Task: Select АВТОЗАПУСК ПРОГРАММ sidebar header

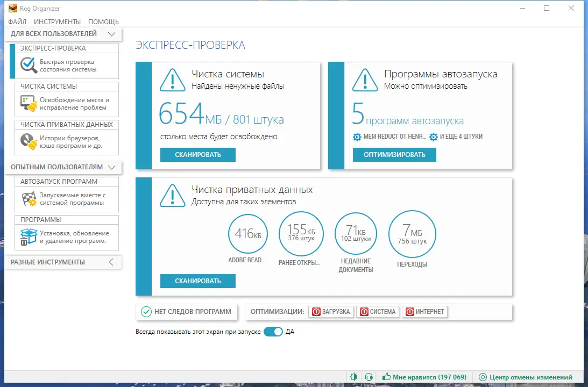Action: tap(59, 182)
